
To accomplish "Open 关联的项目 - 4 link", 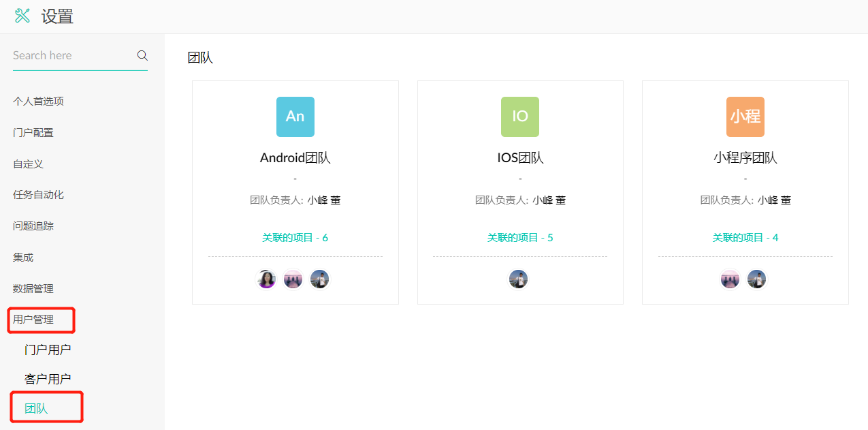I will point(745,238).
